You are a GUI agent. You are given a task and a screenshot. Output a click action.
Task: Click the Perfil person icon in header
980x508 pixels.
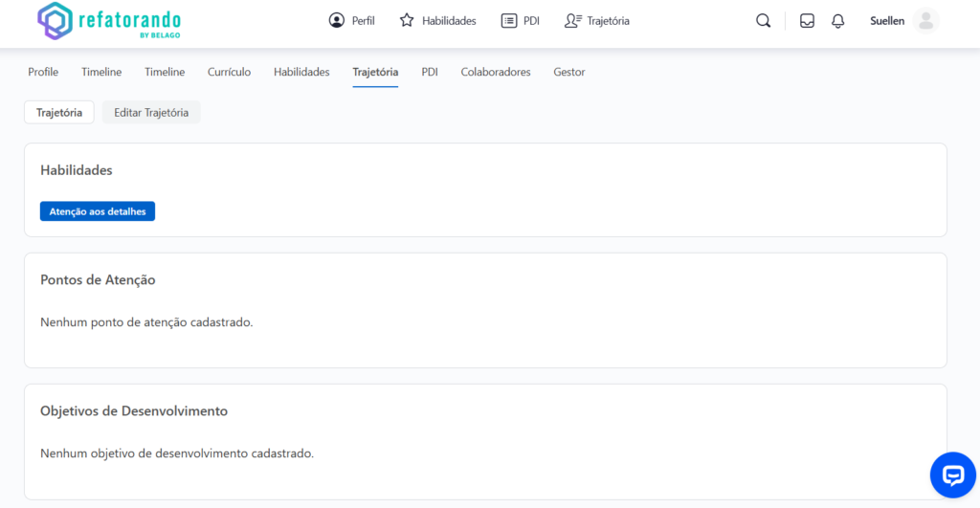[336, 21]
